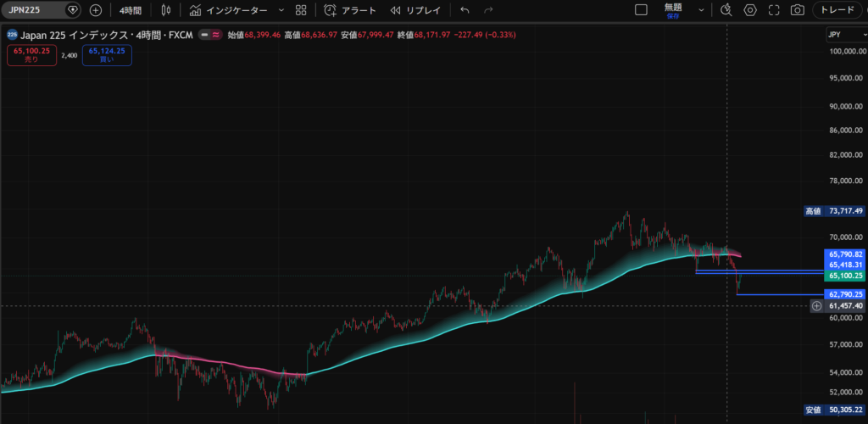The image size is (868, 424).
Task: Expand the indicators favorites dropdown arrow
Action: [281, 10]
